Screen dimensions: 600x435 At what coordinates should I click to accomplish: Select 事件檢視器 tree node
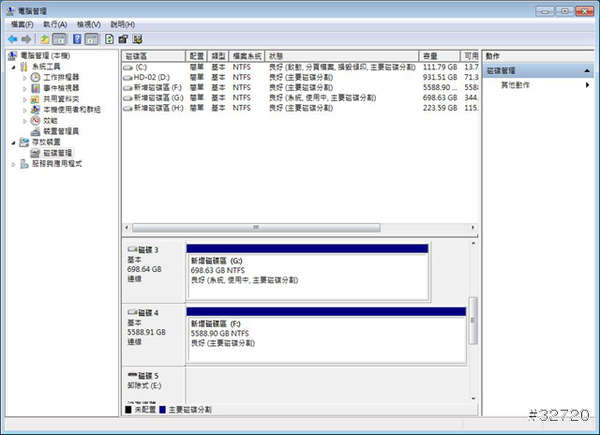pyautogui.click(x=62, y=87)
